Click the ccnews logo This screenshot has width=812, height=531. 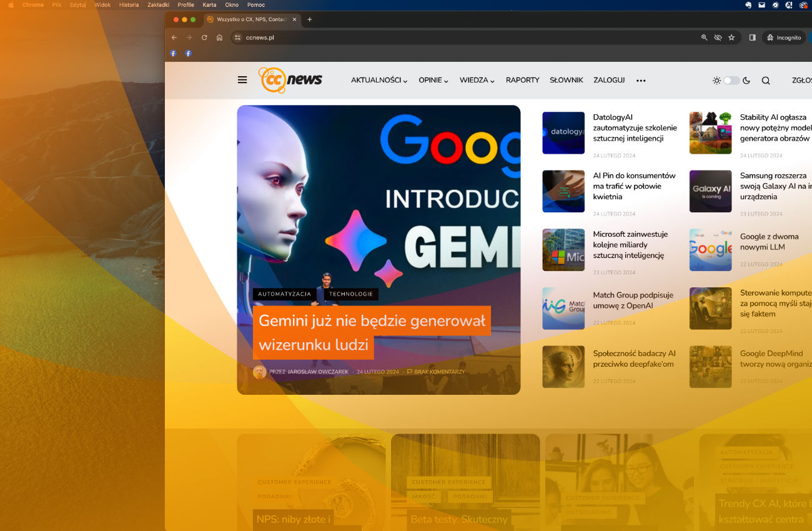point(290,80)
